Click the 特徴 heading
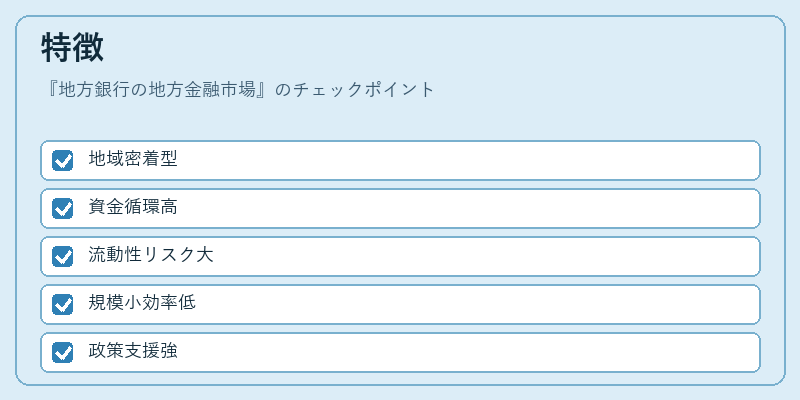The width and height of the screenshot is (800, 400). click(72, 47)
